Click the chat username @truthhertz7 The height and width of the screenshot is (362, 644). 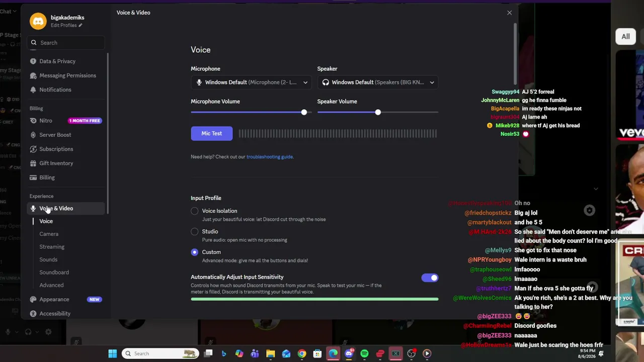point(494,289)
